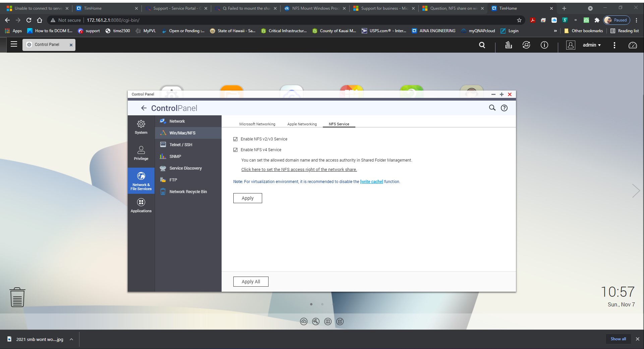Open the feedback notepad icon at desktop bottom
The width and height of the screenshot is (644, 349).
coord(340,322)
